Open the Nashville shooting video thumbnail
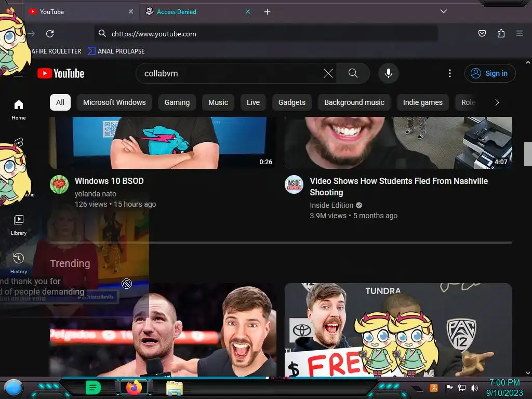 tap(398, 143)
